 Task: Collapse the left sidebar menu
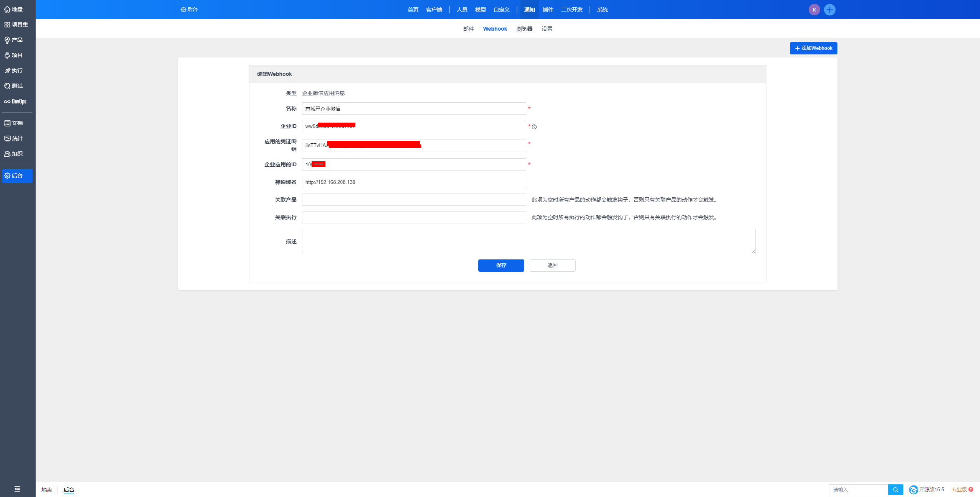click(17, 489)
